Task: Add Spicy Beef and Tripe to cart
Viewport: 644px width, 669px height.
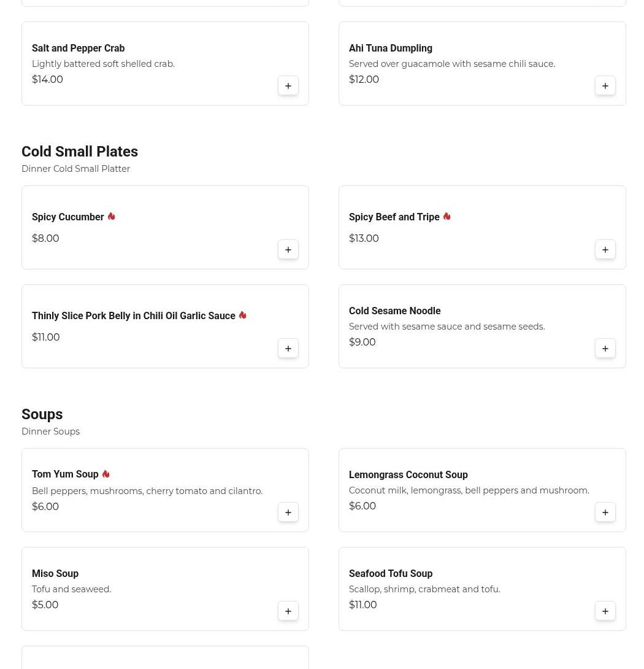Action: (605, 250)
